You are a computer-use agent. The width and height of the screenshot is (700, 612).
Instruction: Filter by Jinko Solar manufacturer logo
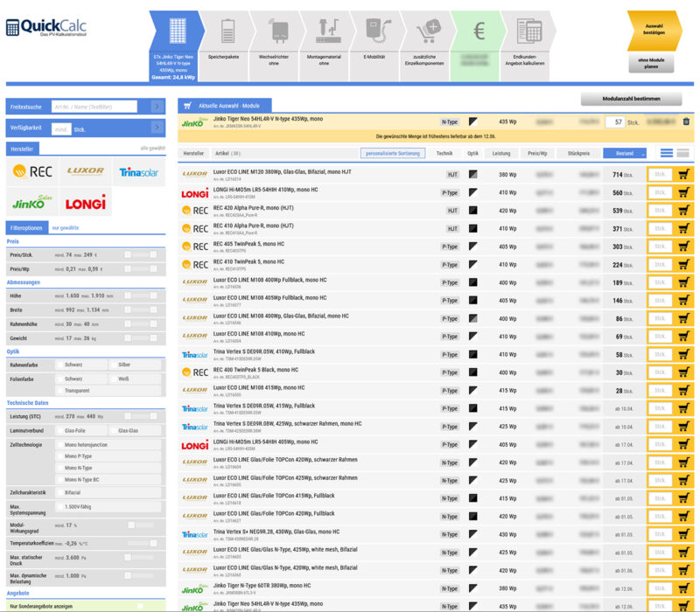(x=32, y=202)
